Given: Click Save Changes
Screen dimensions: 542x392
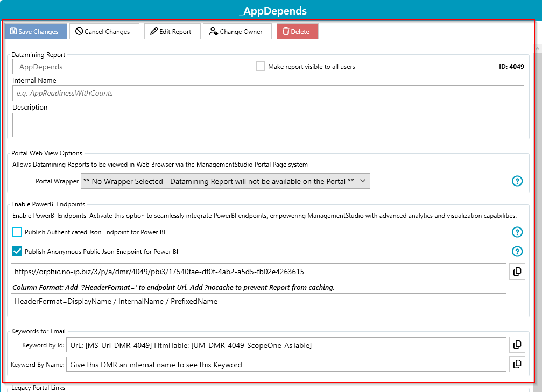Looking at the screenshot, I should (x=36, y=31).
